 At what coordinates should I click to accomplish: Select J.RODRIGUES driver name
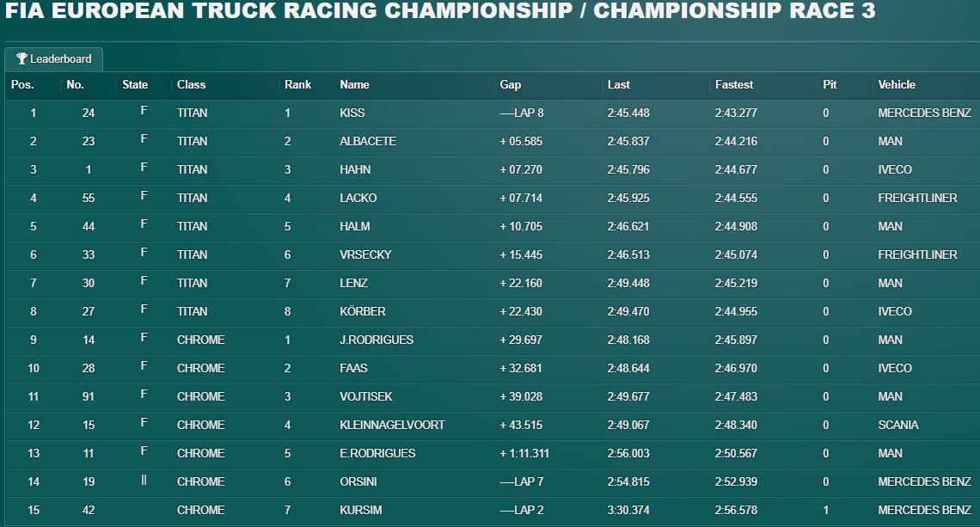coord(377,340)
